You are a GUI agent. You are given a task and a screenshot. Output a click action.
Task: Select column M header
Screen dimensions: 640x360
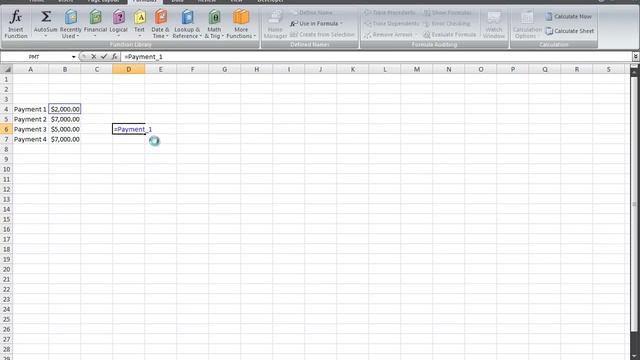tap(417, 69)
